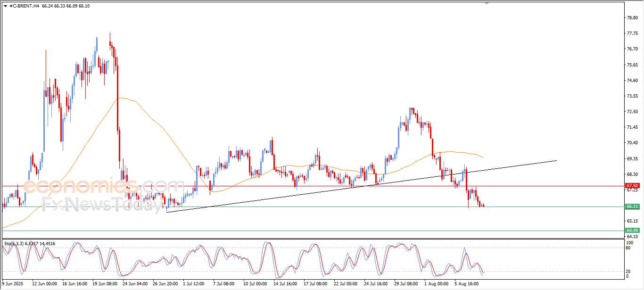The image size is (644, 290).
Task: Click the chart shift triangle marker on top edge
Action: tap(487, 4)
